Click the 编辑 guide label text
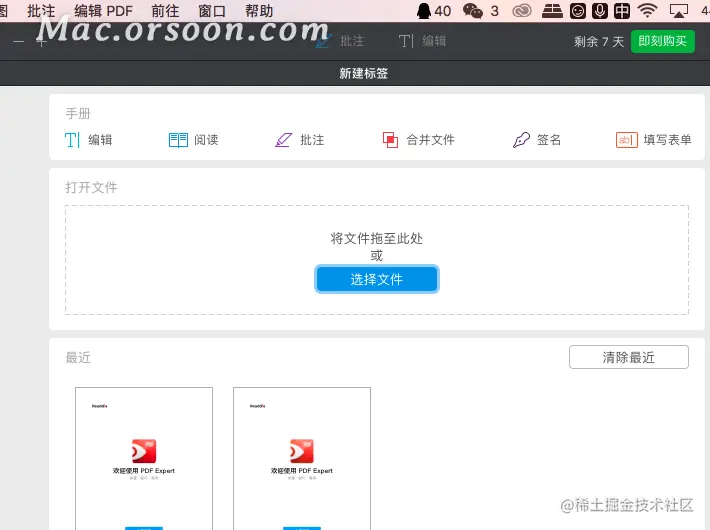 [x=100, y=140]
